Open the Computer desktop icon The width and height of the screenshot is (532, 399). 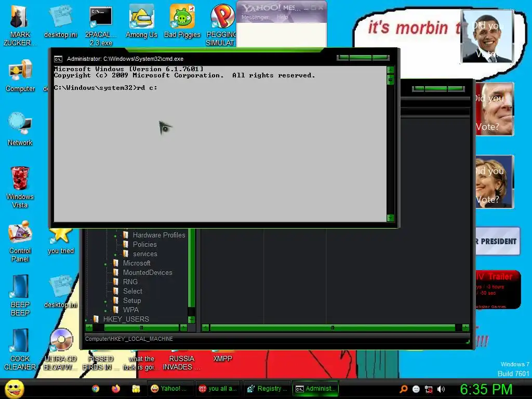pyautogui.click(x=20, y=76)
